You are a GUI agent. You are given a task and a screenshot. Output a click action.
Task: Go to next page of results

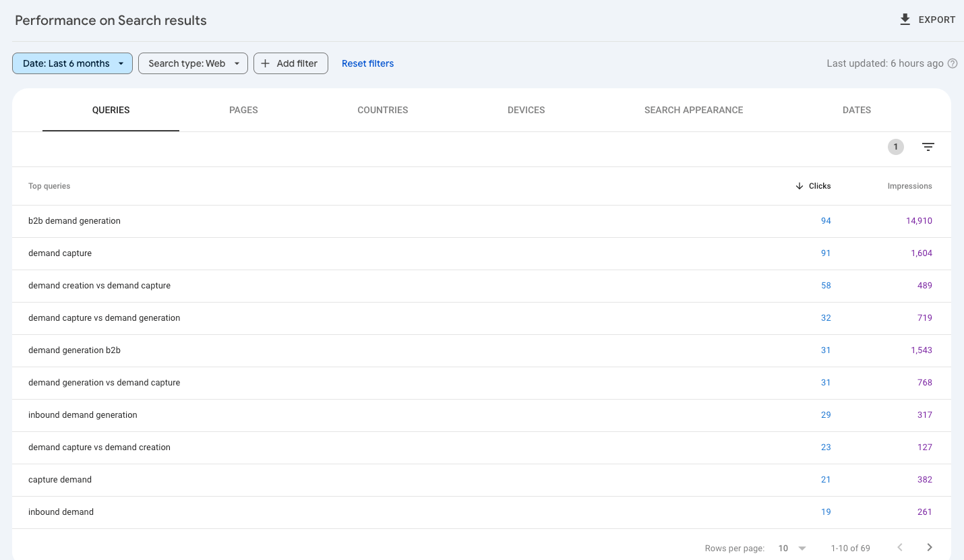[x=930, y=548]
